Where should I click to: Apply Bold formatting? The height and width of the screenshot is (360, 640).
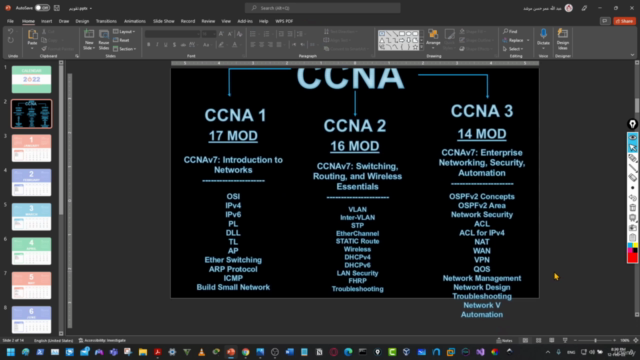pyautogui.click(x=149, y=44)
